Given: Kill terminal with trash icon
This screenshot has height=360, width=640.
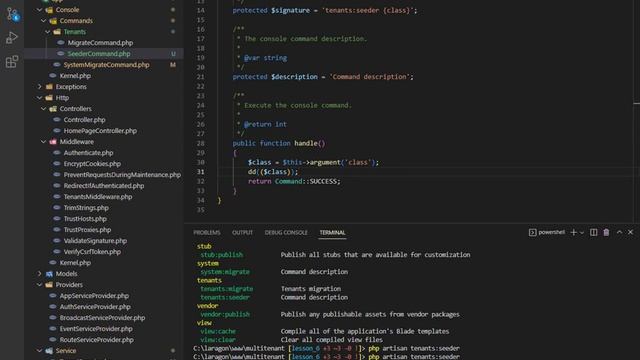Looking at the screenshot, I should pyautogui.click(x=606, y=232).
